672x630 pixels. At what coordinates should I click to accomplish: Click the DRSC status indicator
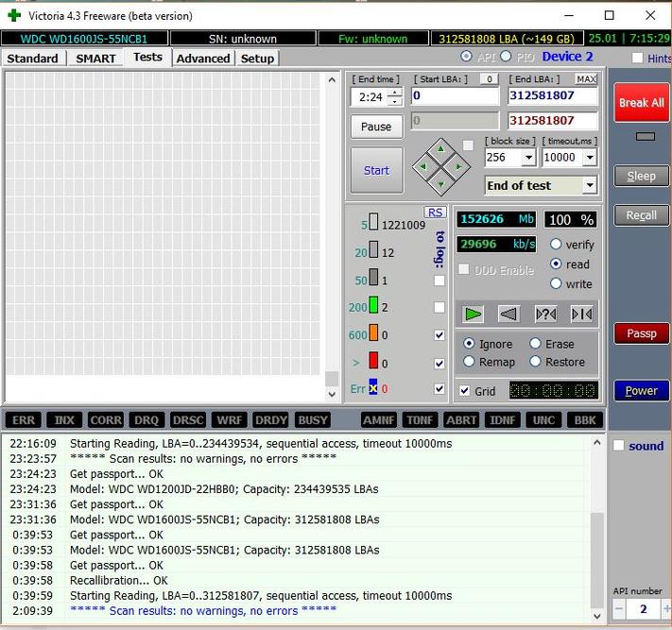point(188,420)
